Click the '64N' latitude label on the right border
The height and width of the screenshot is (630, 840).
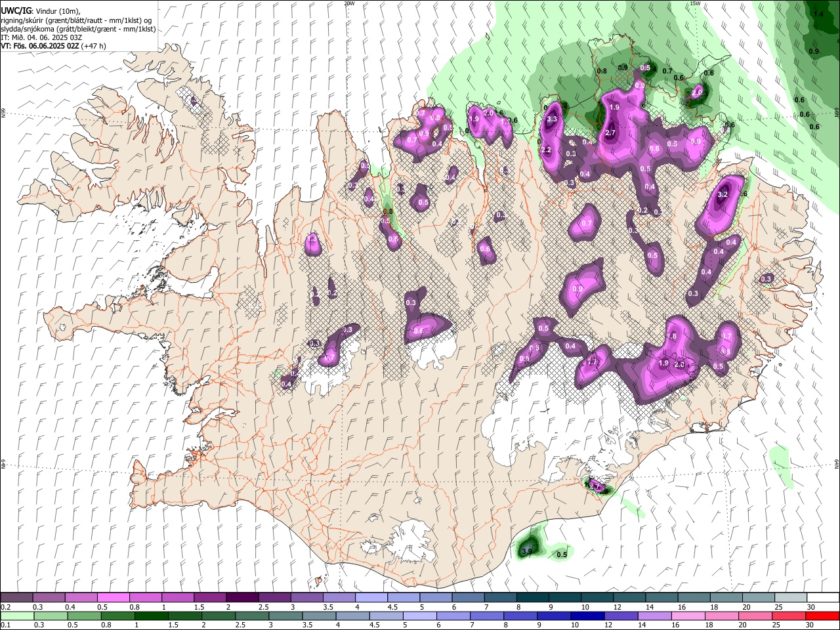[837, 463]
